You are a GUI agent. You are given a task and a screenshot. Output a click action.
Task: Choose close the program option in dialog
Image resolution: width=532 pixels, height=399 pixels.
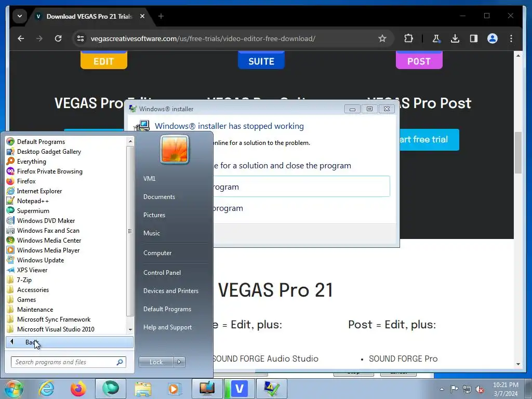tap(301, 187)
